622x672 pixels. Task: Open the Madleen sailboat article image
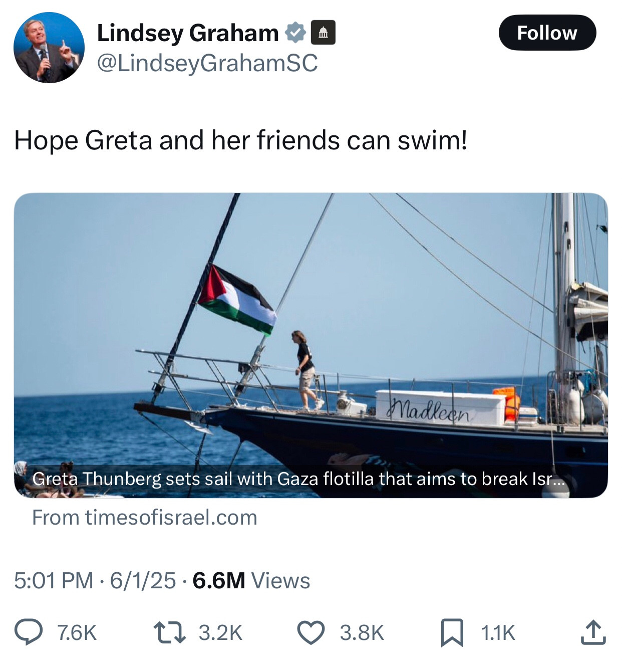tap(311, 345)
